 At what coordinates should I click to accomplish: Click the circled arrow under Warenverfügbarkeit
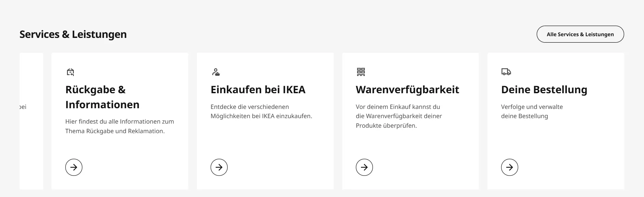[x=364, y=167]
